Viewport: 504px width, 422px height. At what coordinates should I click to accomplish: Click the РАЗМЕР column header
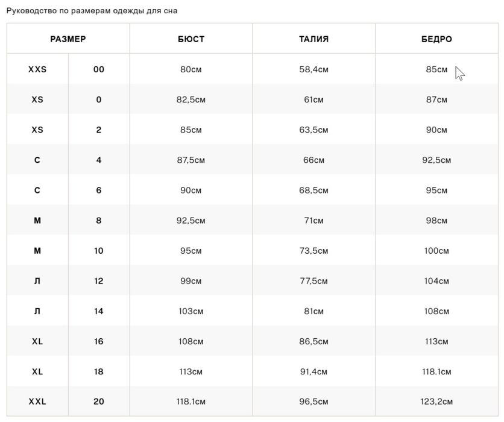[x=68, y=39]
